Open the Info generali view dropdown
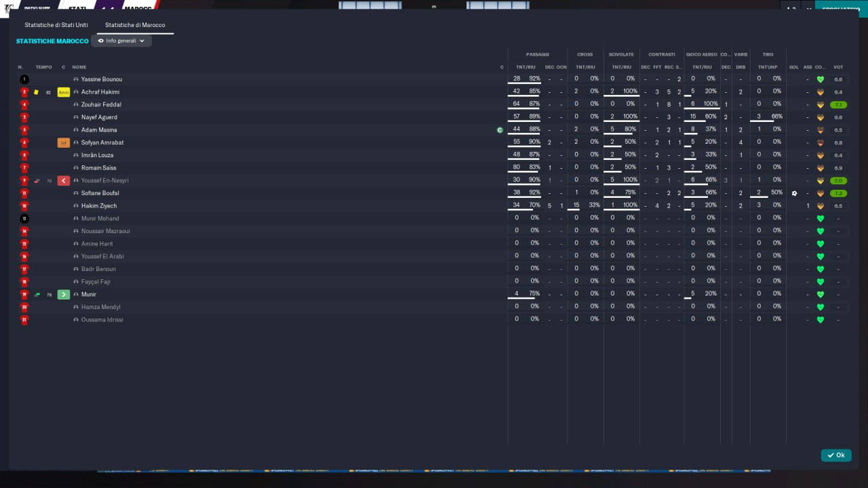This screenshot has width=868, height=488. [x=121, y=41]
